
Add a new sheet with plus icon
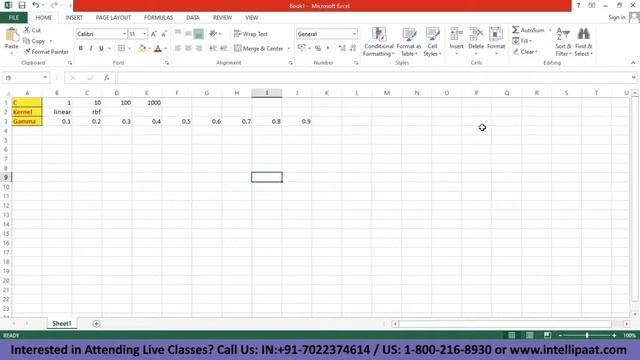(96, 324)
